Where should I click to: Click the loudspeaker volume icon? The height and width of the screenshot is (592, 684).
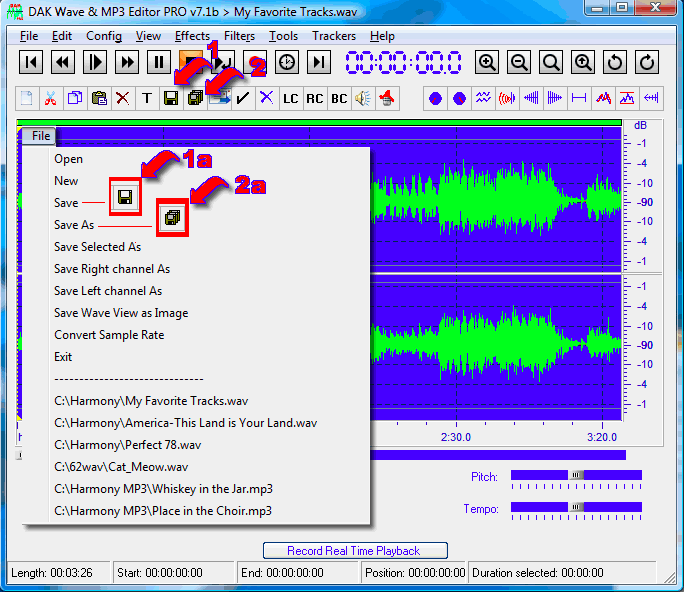(363, 98)
